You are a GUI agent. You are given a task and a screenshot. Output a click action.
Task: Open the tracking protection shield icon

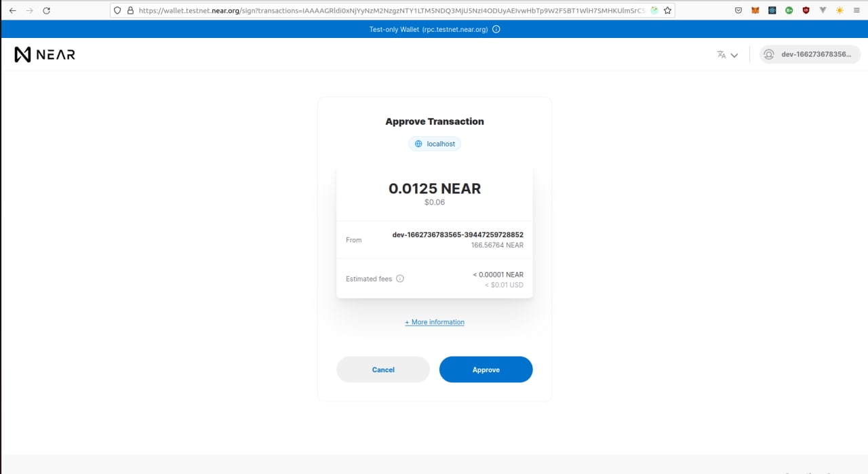[x=117, y=11]
